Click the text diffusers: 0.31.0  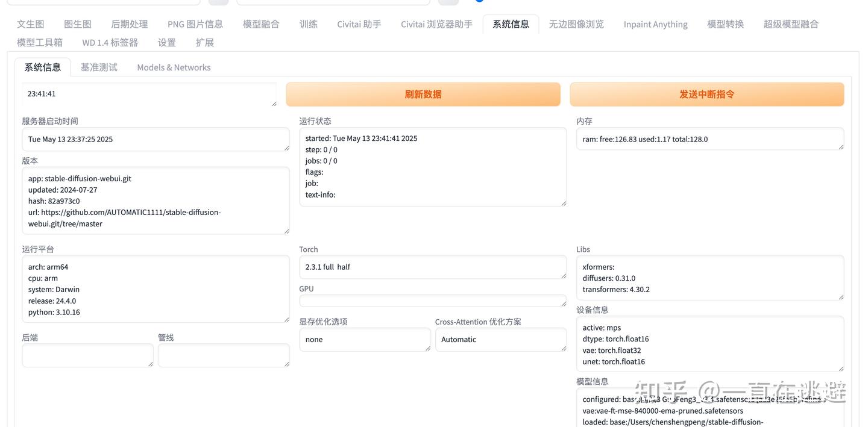[x=609, y=278]
